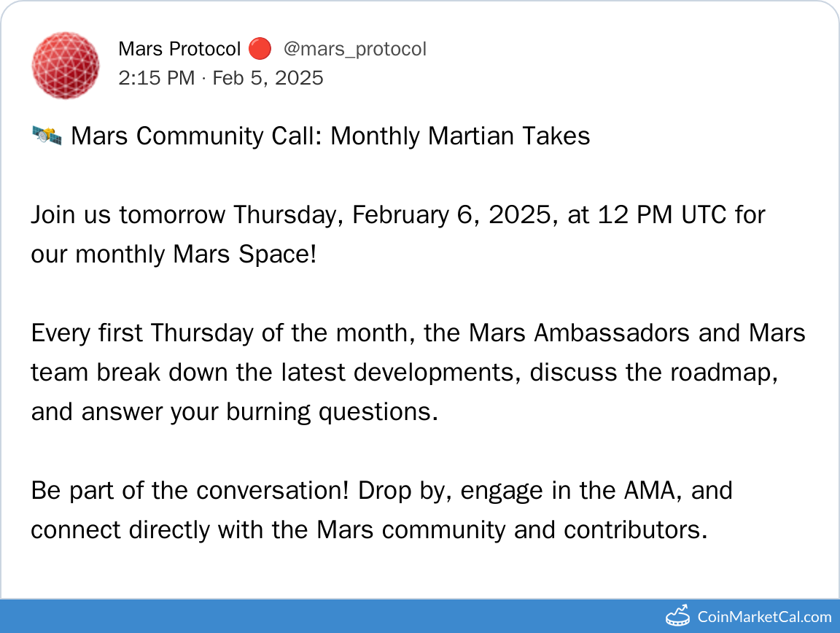Viewport: 840px width, 633px height.
Task: Click the Mars Protocol red sphere avatar
Action: tap(66, 65)
